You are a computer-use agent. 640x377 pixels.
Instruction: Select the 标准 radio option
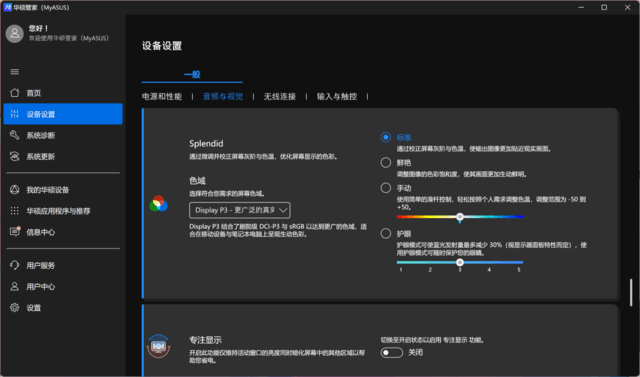coord(386,137)
